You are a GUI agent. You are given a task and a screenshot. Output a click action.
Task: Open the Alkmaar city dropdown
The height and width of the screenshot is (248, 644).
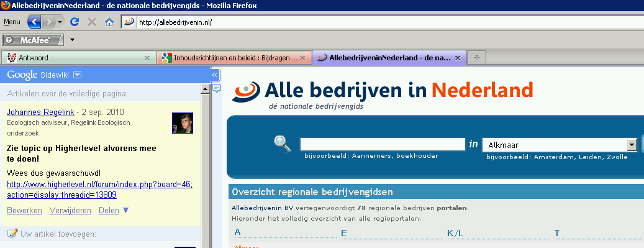(560, 145)
